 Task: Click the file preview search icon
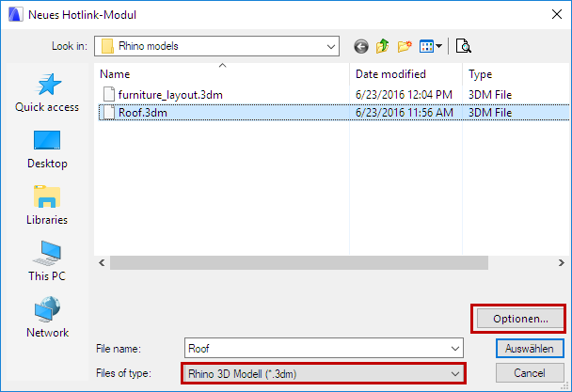click(x=463, y=46)
